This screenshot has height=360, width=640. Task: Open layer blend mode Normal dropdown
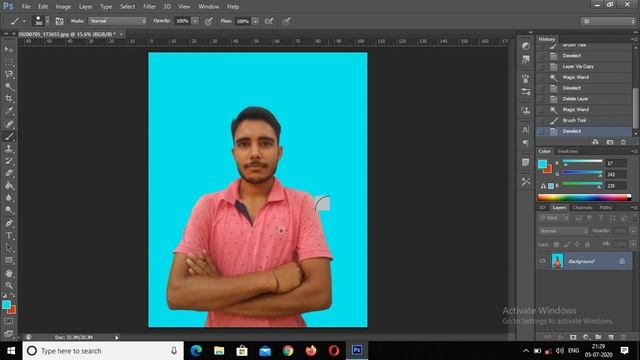(564, 231)
